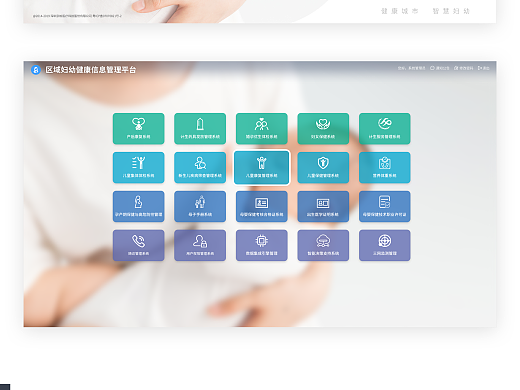Open the purple tile with user-and-lock icon
520x390 pixels.
(x=200, y=245)
